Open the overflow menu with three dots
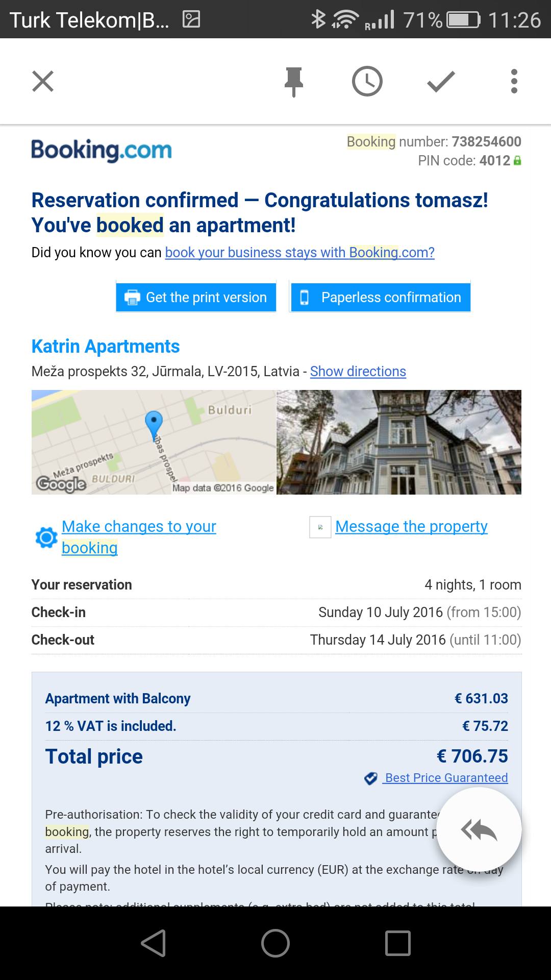Screen dimensions: 551x980 click(x=513, y=81)
